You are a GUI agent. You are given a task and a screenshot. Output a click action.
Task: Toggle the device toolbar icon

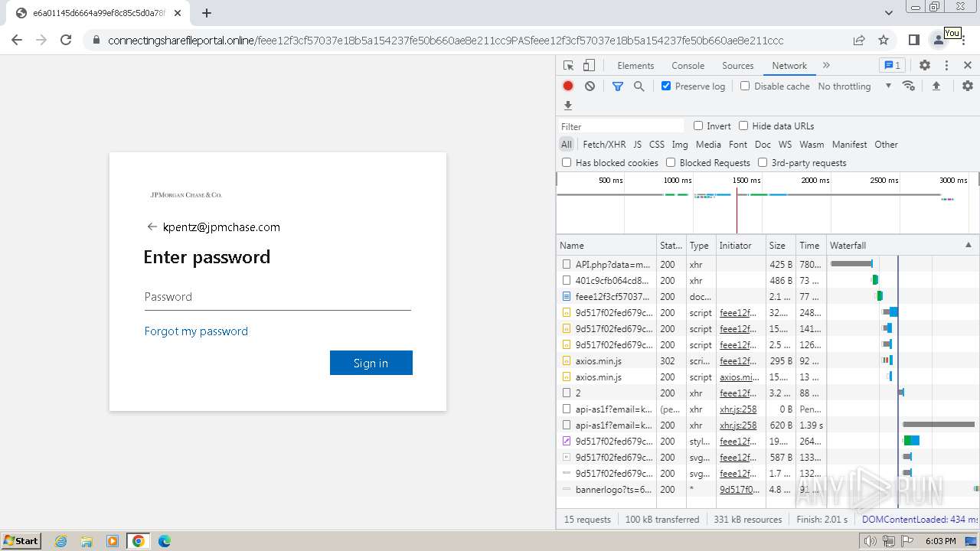[589, 66]
